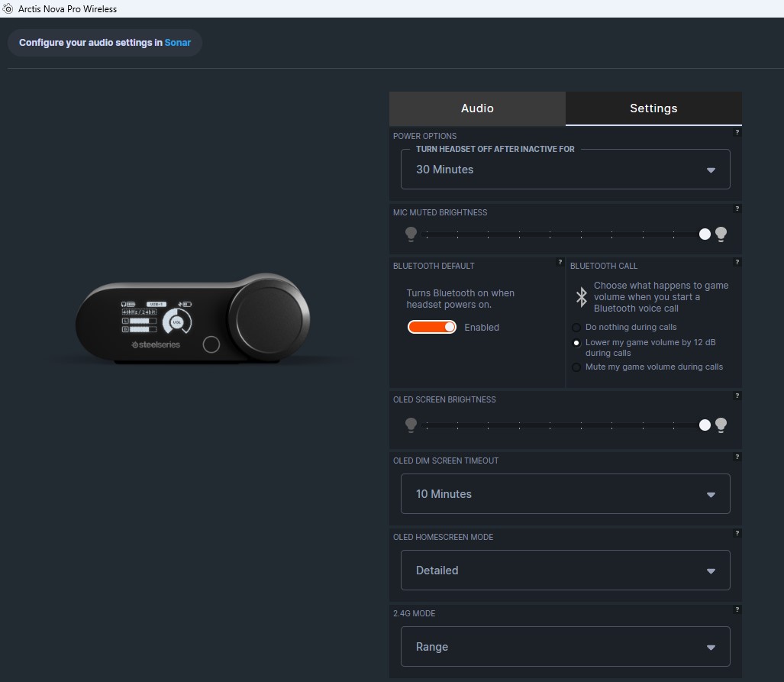Click the help icon for 2.4G Mode
Viewport: 784px width, 682px height.
coord(737,610)
